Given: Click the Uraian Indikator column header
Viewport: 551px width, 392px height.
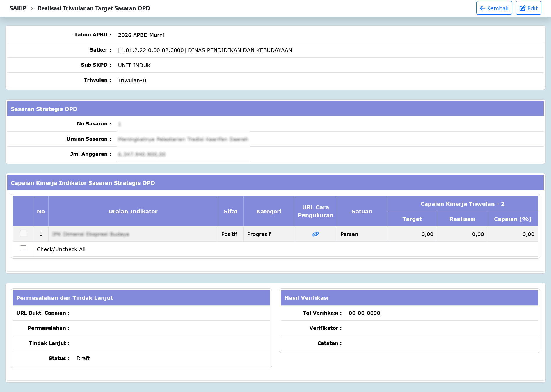Looking at the screenshot, I should click(133, 211).
